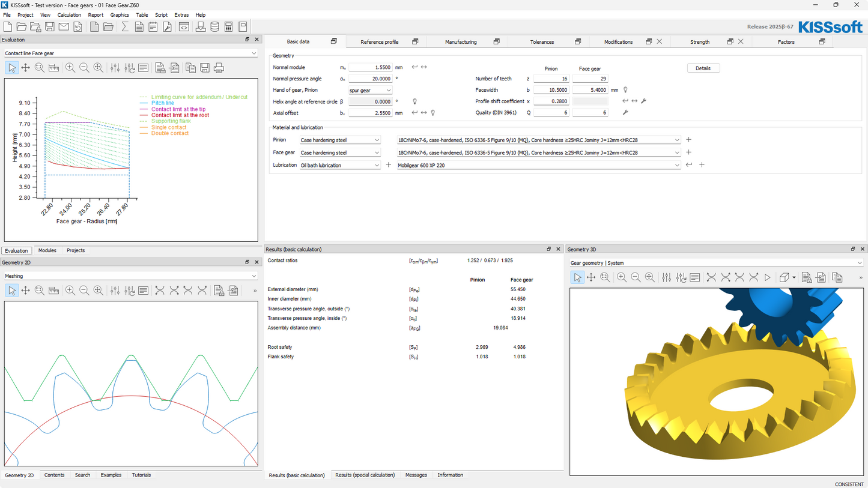Viewport: 868px width, 488px height.
Task: Click the print icon in Evaluation toolbar
Action: 219,68
